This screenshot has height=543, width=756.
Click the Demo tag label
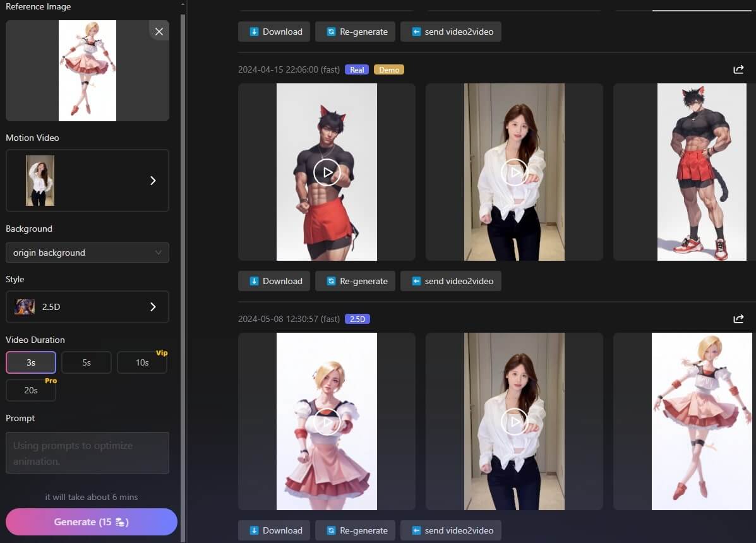(389, 69)
